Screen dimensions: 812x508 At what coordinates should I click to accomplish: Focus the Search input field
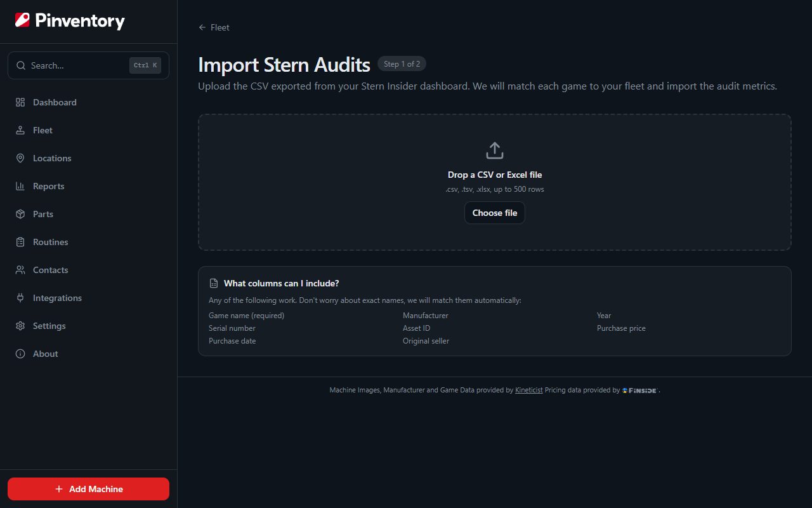(x=88, y=65)
